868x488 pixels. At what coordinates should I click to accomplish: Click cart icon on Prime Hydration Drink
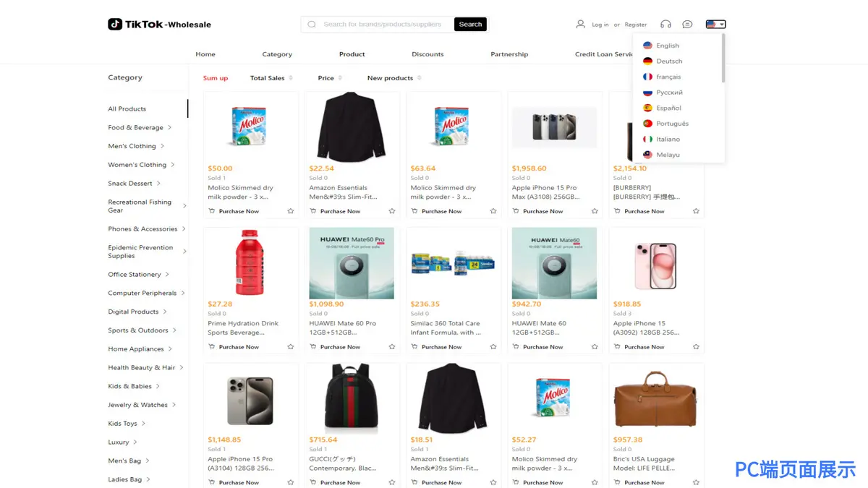pos(212,347)
